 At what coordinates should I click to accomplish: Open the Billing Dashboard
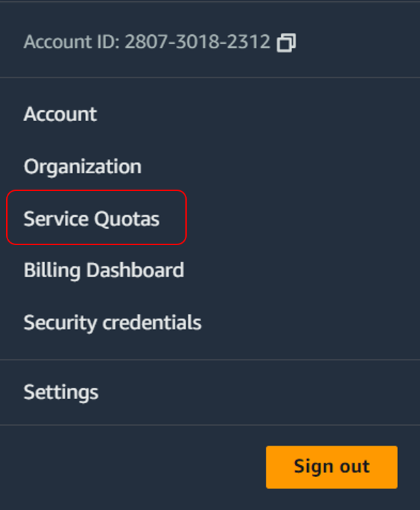[104, 270]
